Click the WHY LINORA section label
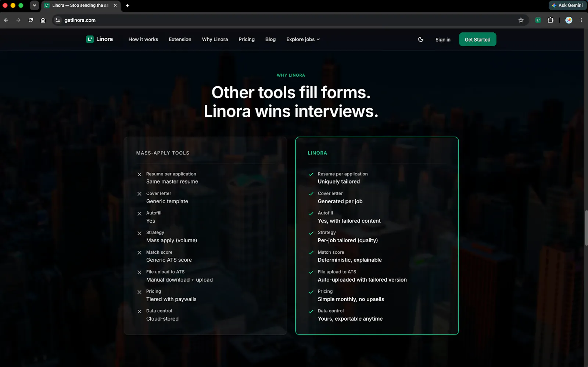This screenshot has height=367, width=588. tap(291, 75)
